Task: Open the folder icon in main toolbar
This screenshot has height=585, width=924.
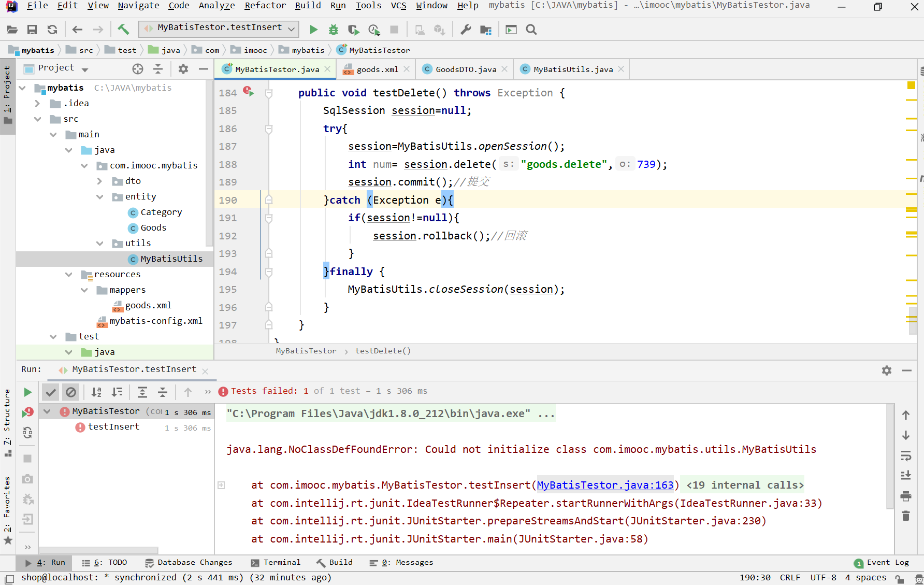Action: click(12, 30)
